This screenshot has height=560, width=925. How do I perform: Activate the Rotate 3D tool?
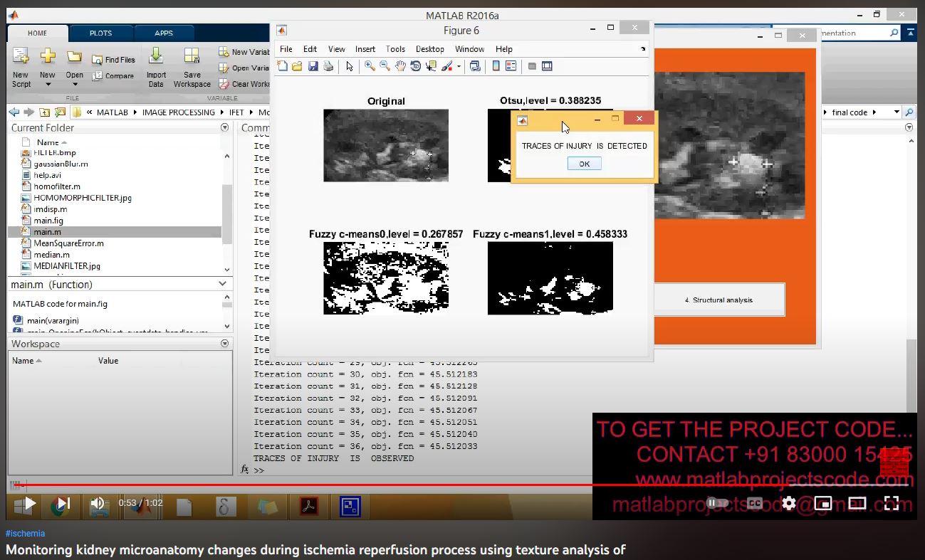415,66
